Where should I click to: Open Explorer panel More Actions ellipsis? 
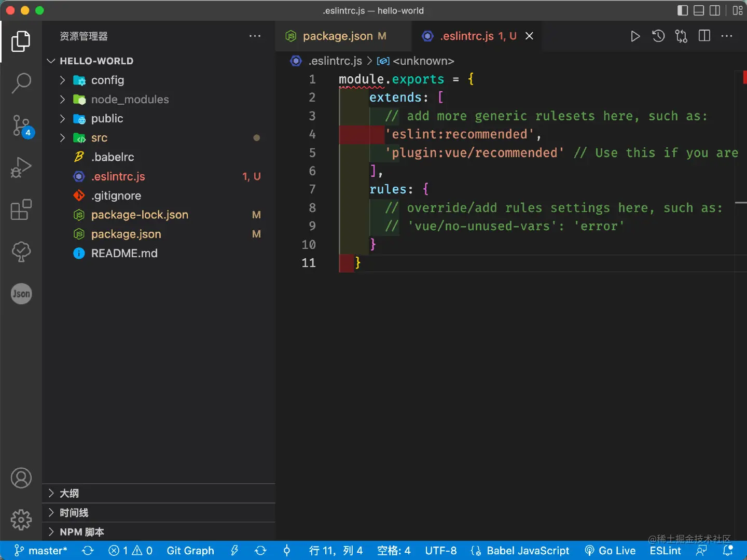tap(255, 36)
